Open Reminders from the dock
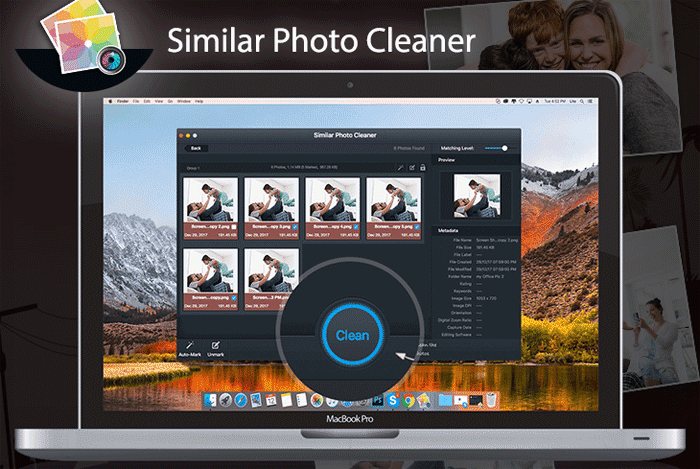The height and width of the screenshot is (469, 700). click(301, 400)
